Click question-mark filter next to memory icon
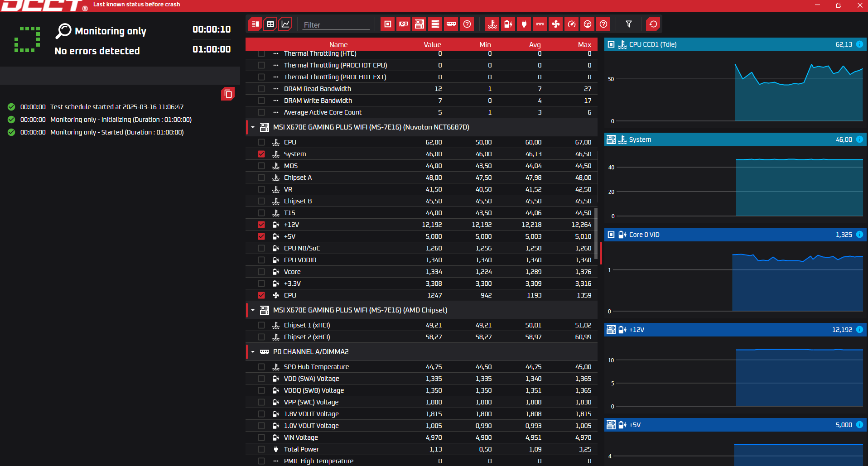The image size is (868, 466). click(x=467, y=24)
